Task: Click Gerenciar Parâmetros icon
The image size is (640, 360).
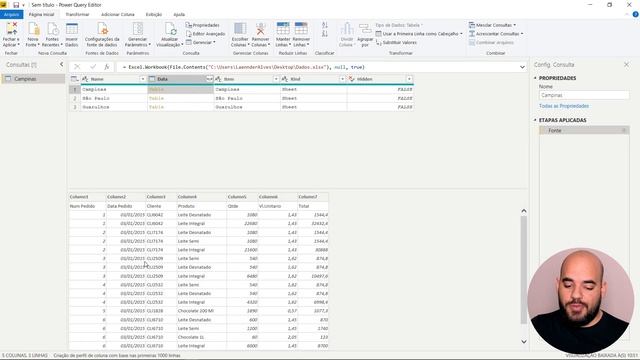Action: point(138,29)
